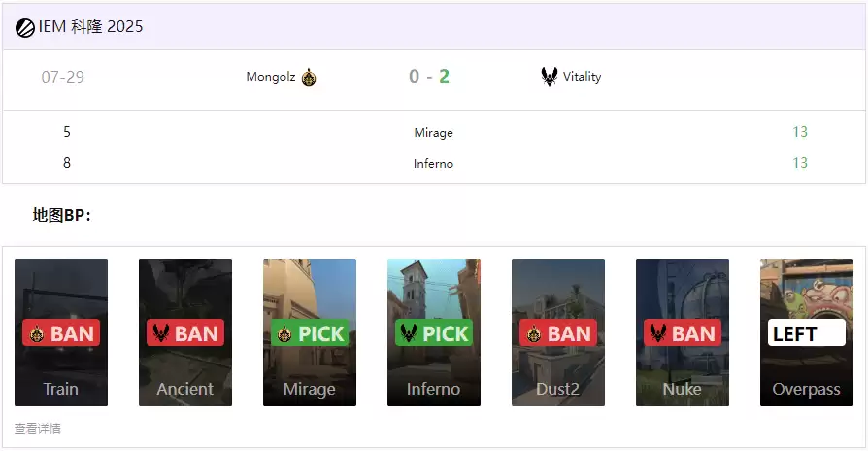Open the Nuke map card thumbnail
Image resolution: width=868 pixels, height=451 pixels.
(x=683, y=332)
